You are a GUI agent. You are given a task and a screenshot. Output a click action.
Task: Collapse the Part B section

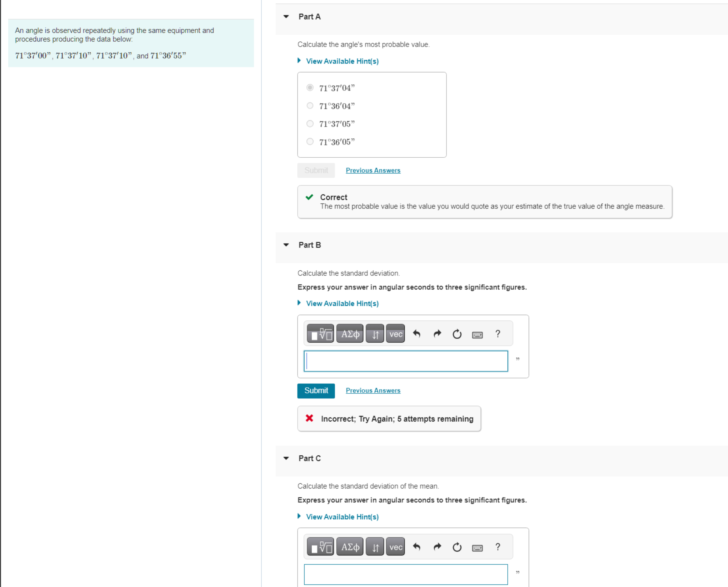(x=286, y=245)
